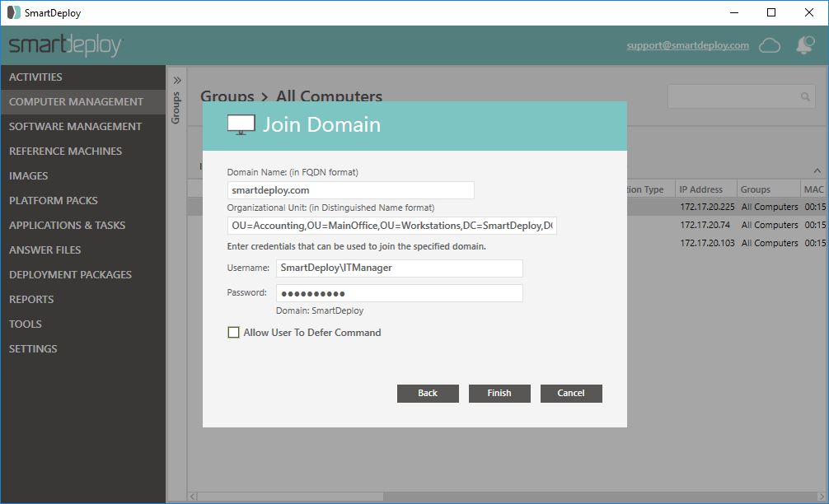Open the support@smartdeploy.com link
This screenshot has height=504, width=829.
[x=687, y=46]
